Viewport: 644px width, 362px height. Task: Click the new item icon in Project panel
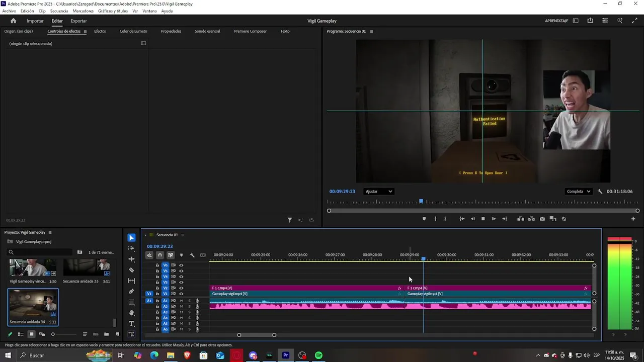[117, 334]
